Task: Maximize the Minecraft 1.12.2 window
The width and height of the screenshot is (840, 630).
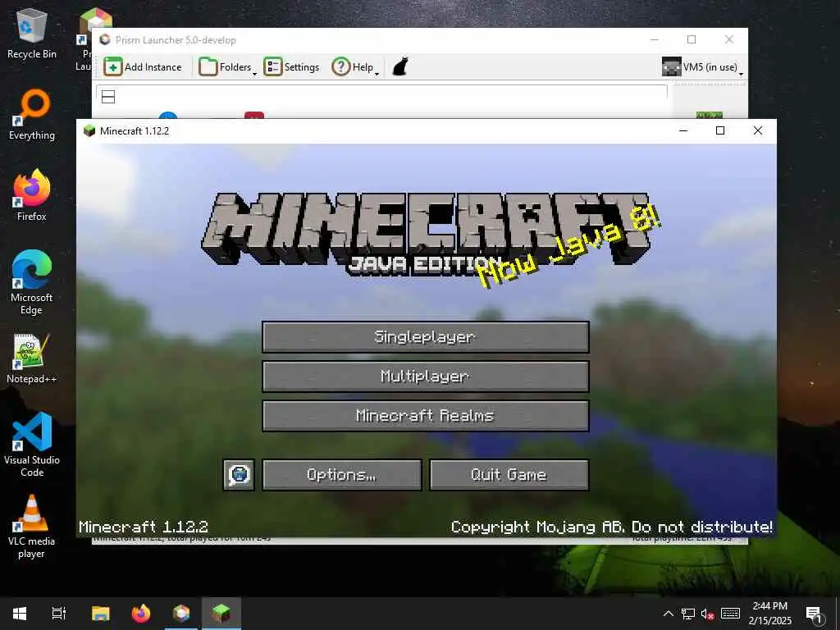Action: pos(720,130)
